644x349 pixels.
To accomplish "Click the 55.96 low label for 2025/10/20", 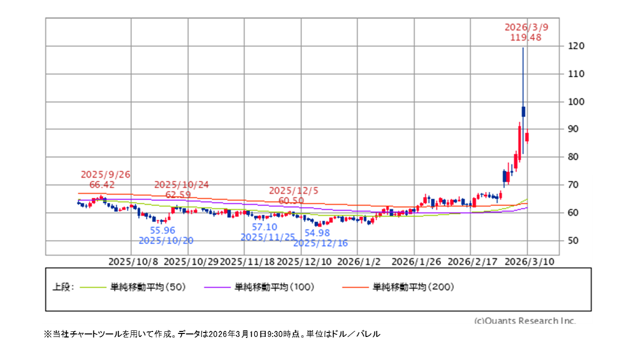I will coord(163,230).
